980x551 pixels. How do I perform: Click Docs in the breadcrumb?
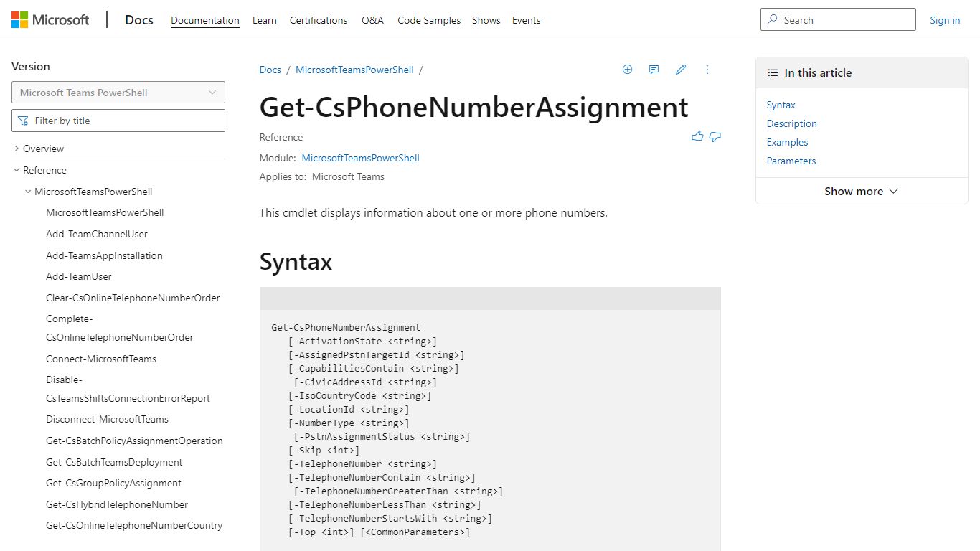(270, 70)
